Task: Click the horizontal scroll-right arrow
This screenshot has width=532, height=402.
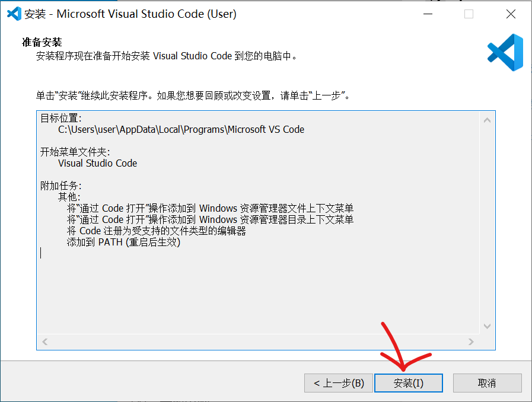Action: pyautogui.click(x=471, y=342)
